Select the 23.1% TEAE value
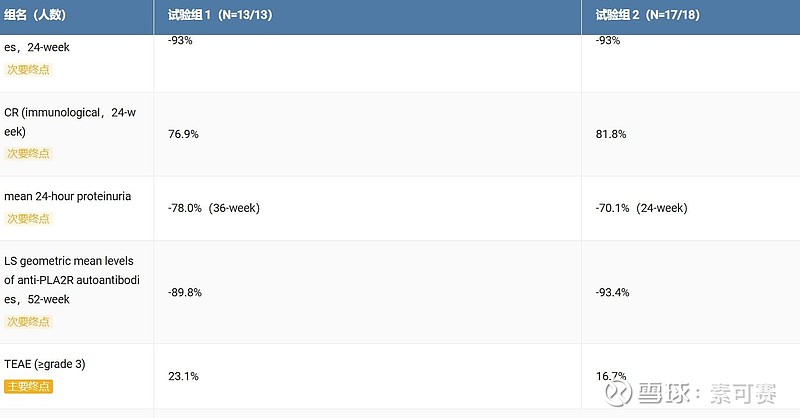Viewport: 800px width, 418px height. 183,376
